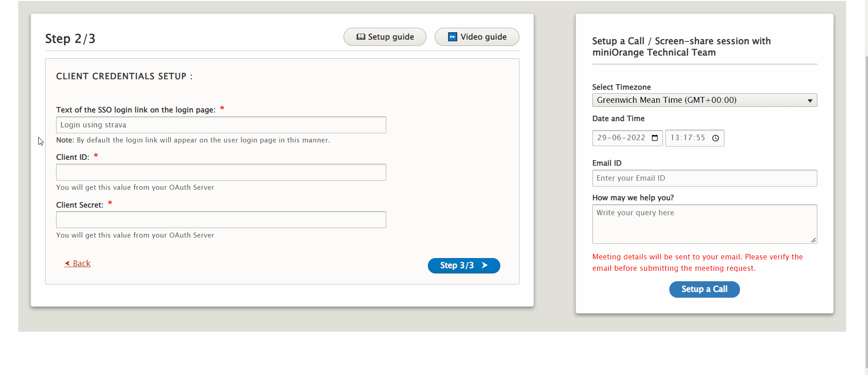
Task: Click the time field showing 13:17:55
Action: coord(688,138)
